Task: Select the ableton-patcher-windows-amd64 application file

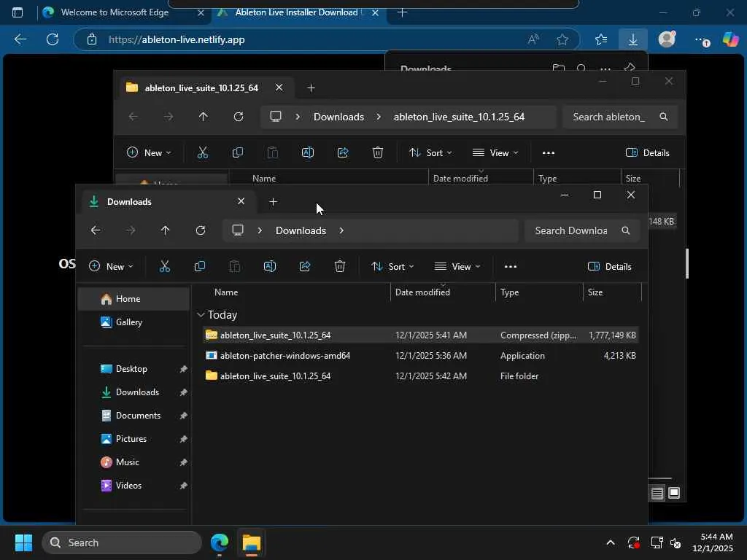Action: (285, 356)
